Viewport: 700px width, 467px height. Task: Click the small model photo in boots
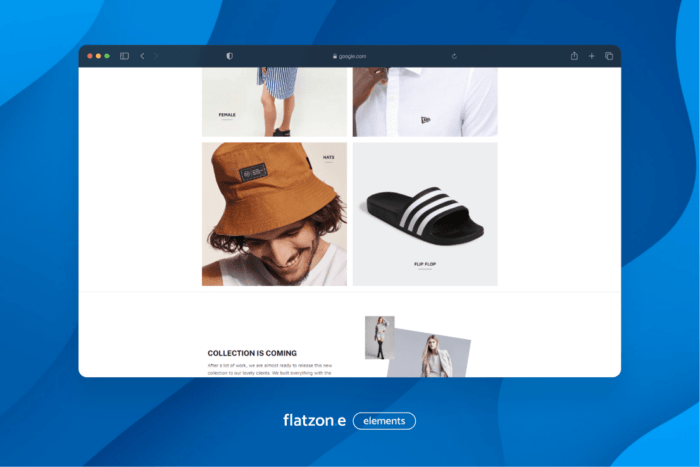click(379, 337)
